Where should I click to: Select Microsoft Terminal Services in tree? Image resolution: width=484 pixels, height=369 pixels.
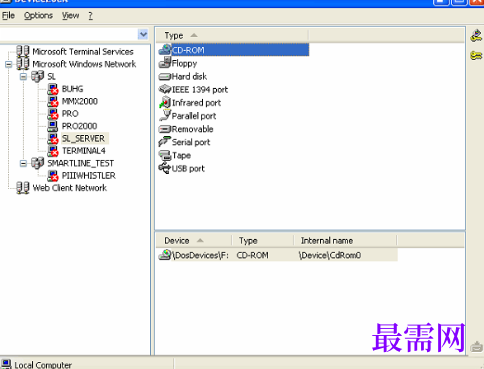83,52
